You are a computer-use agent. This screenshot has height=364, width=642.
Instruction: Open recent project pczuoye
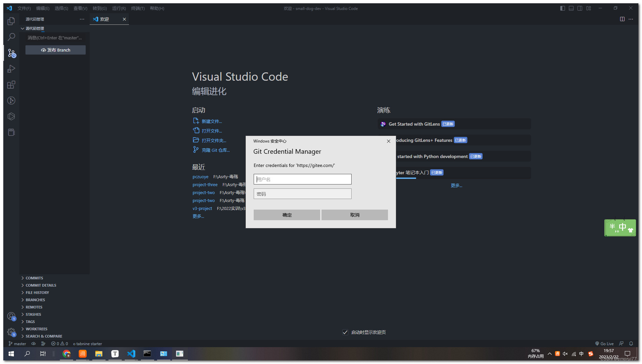coord(200,177)
